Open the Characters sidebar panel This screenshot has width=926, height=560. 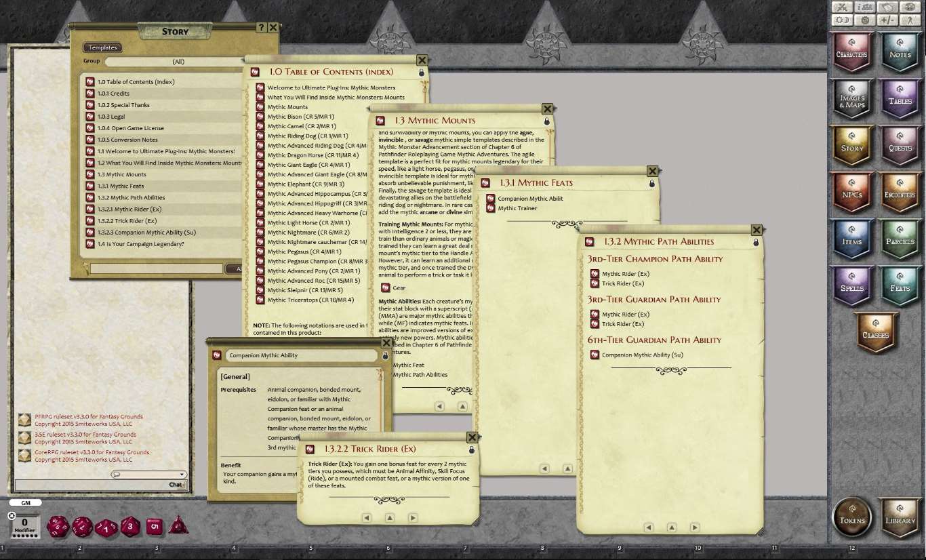[852, 54]
